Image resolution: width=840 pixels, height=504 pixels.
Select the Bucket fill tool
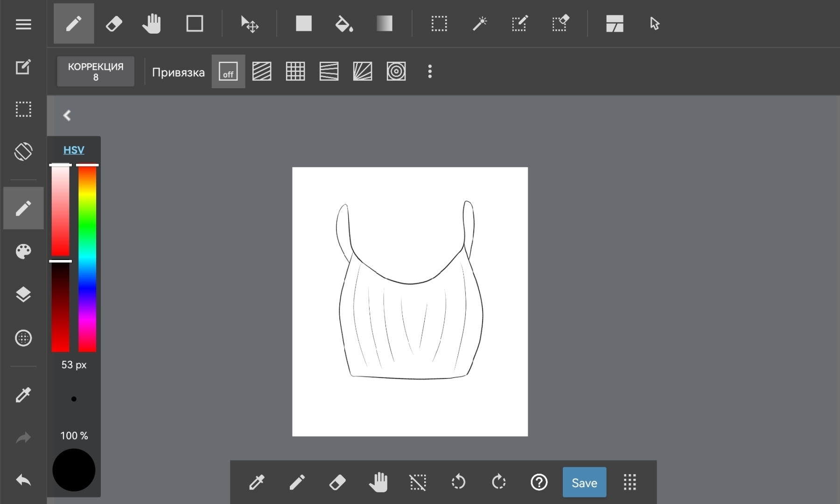pyautogui.click(x=344, y=23)
